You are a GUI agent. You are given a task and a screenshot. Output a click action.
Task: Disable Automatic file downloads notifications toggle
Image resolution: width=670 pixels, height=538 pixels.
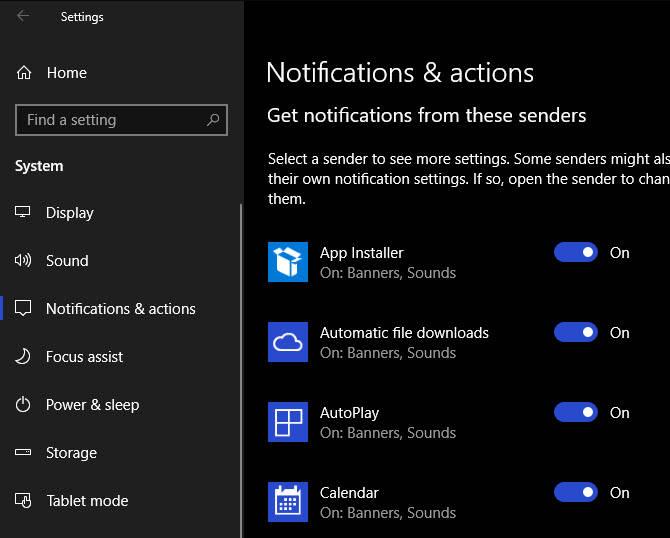tap(576, 332)
